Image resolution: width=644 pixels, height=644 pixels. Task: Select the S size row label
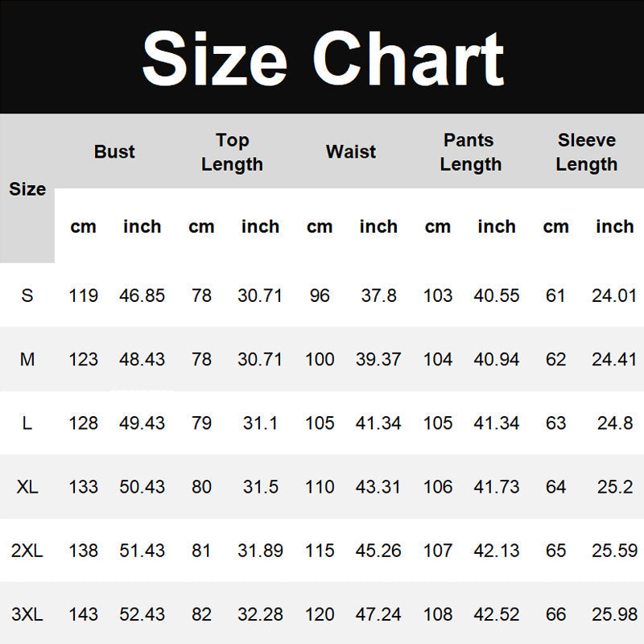[x=27, y=295]
